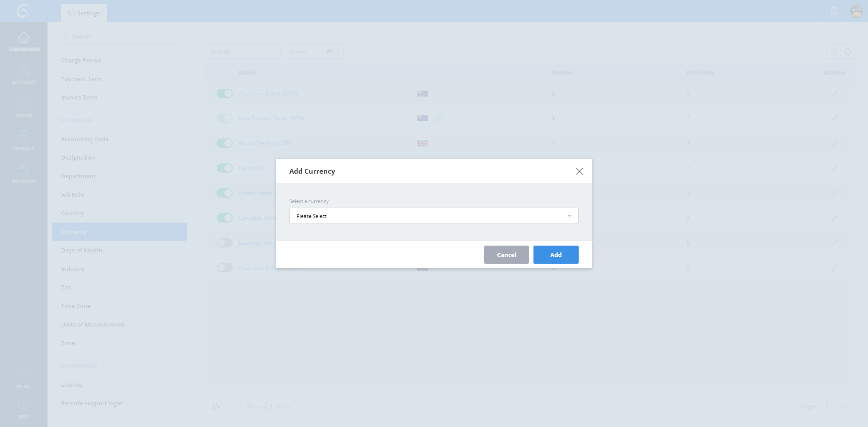Click the notification bell icon
Image resolution: width=868 pixels, height=427 pixels.
pyautogui.click(x=834, y=11)
